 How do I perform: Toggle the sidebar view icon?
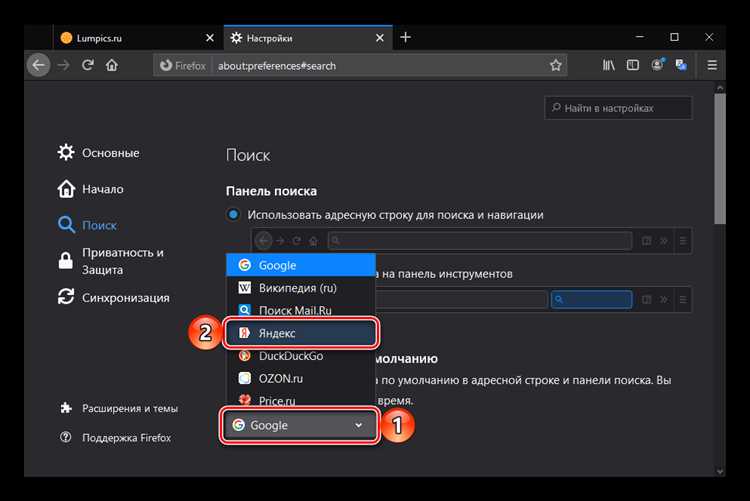632,65
